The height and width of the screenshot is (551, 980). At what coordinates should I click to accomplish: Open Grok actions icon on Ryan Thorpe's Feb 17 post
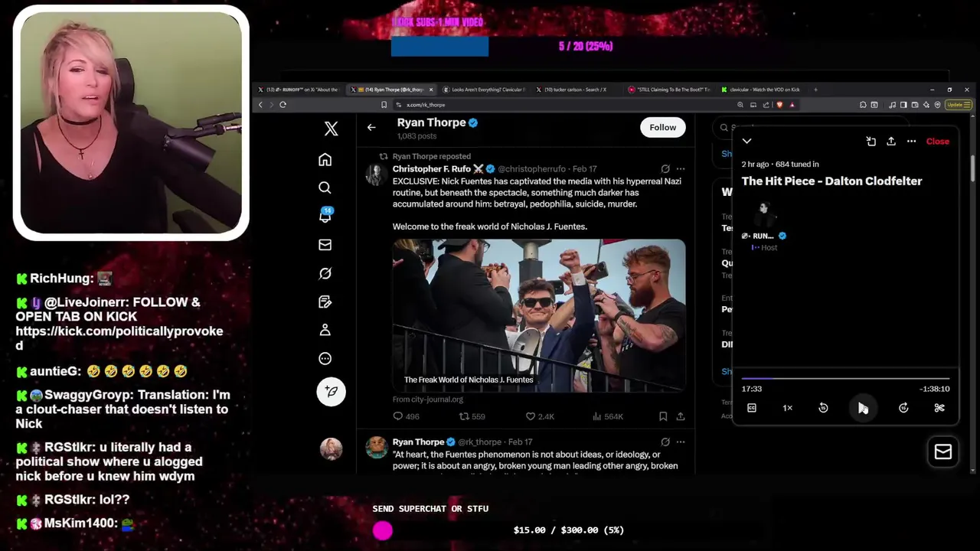(x=665, y=442)
